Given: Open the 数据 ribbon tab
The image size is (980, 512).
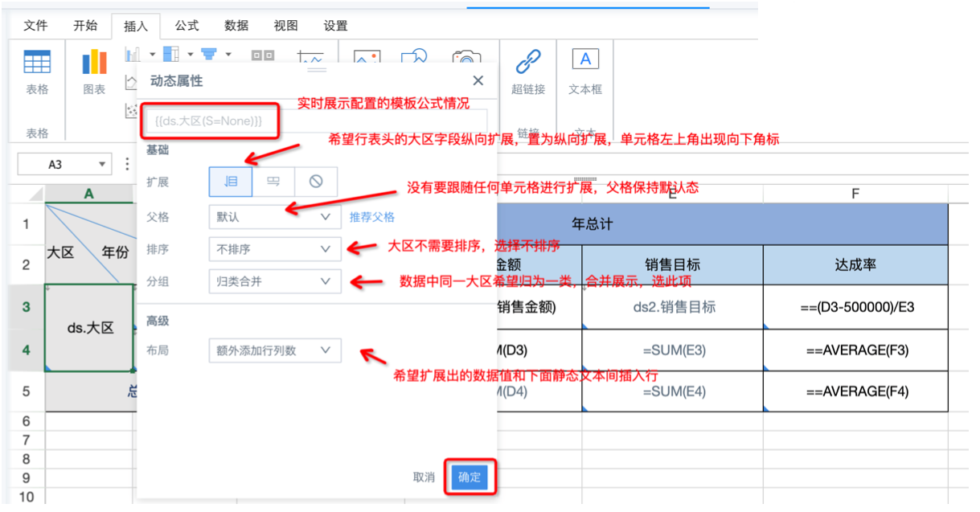Looking at the screenshot, I should [x=236, y=26].
